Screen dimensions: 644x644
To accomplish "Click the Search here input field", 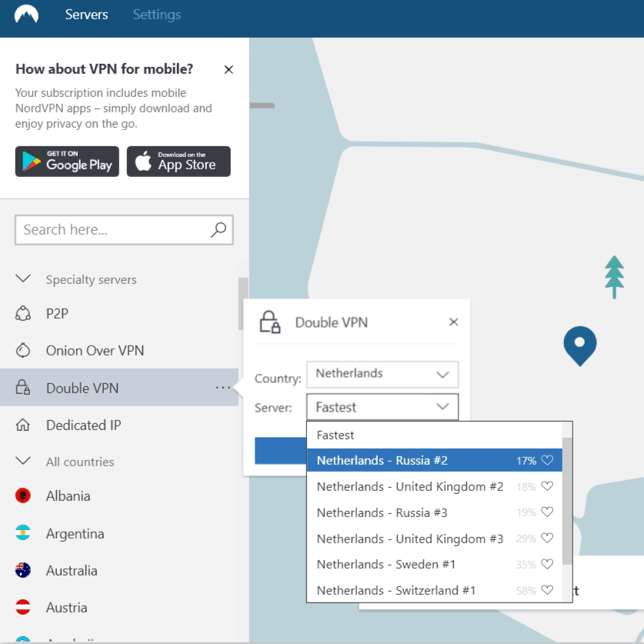I will (124, 229).
